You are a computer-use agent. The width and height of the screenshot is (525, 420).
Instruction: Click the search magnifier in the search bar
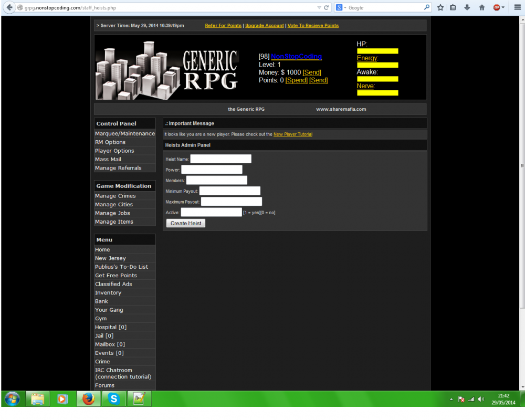tap(426, 7)
